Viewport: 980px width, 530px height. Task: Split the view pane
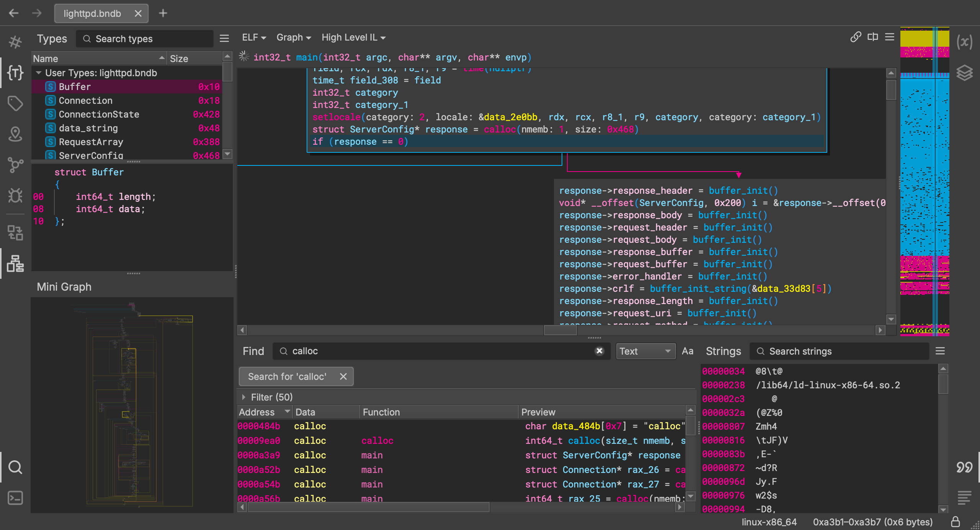[873, 37]
